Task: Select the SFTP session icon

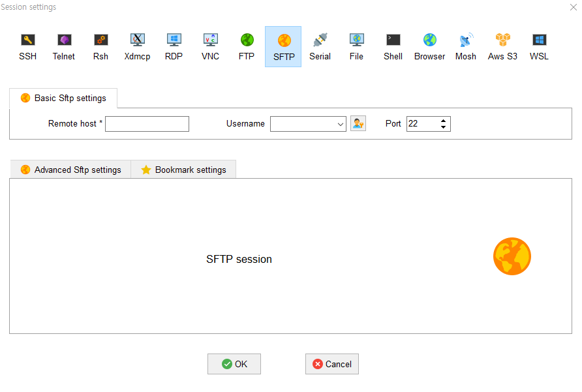Action: [283, 47]
